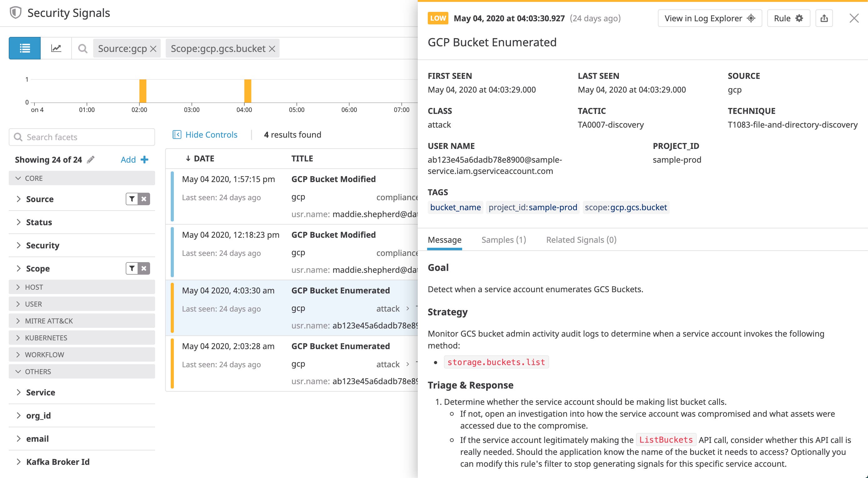Click the orange timeline bar near 02:00
This screenshot has width=868, height=478.
click(142, 91)
